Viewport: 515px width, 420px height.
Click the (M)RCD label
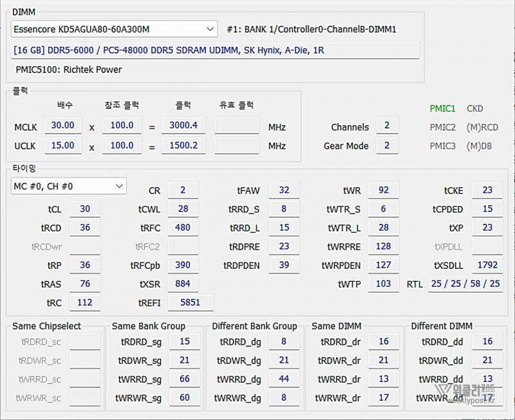[482, 127]
